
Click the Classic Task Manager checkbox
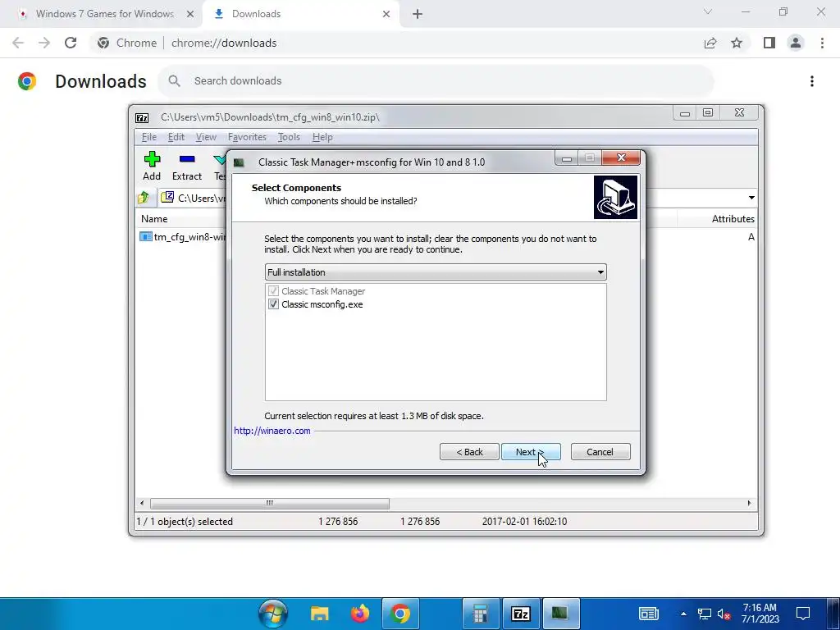coord(273,291)
